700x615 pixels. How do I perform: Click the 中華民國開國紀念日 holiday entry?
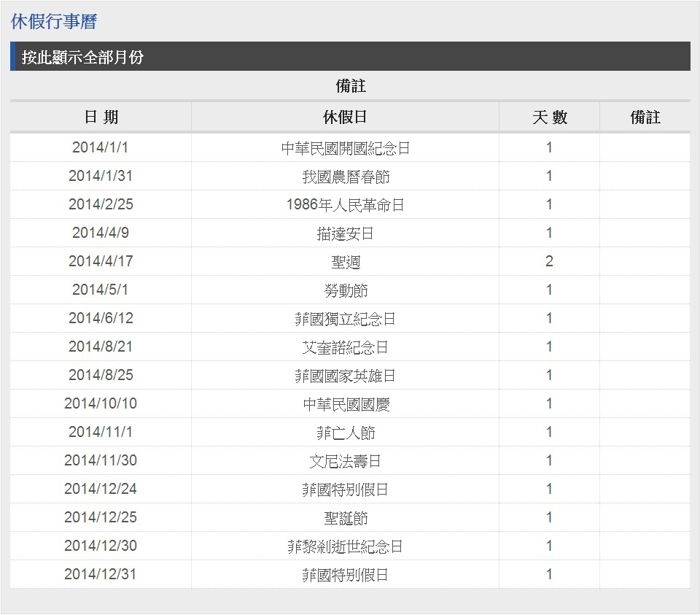(344, 147)
